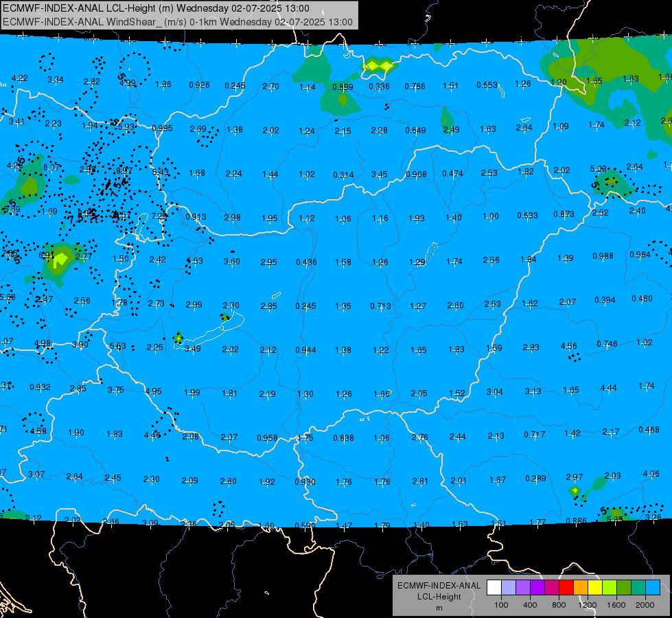Click wind shear value 0.838

click(x=344, y=437)
